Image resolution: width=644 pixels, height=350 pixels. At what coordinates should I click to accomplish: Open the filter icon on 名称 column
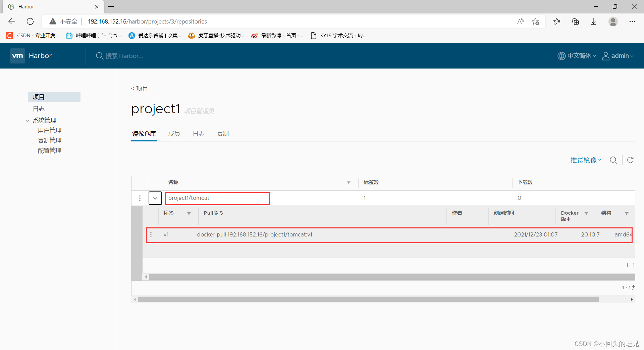tap(348, 183)
